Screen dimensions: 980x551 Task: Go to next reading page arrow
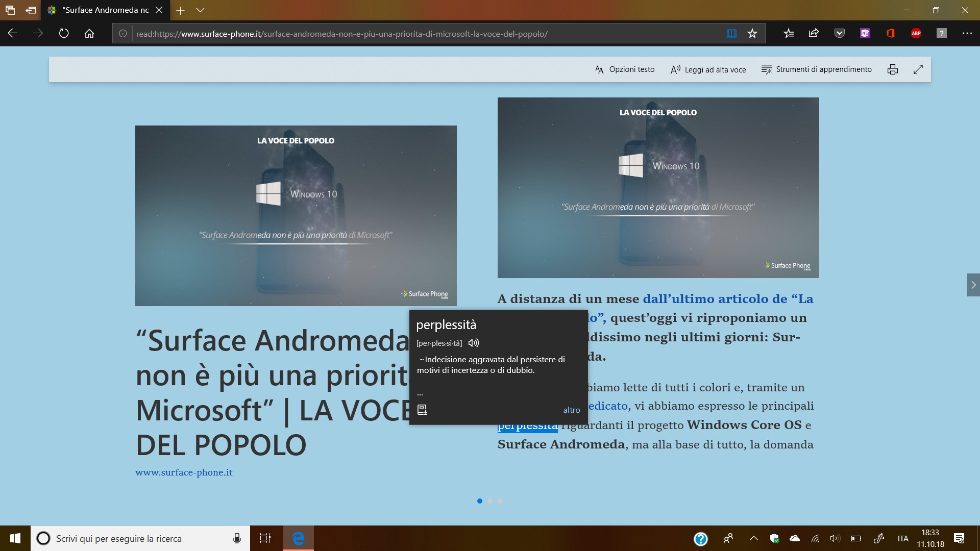click(x=973, y=285)
